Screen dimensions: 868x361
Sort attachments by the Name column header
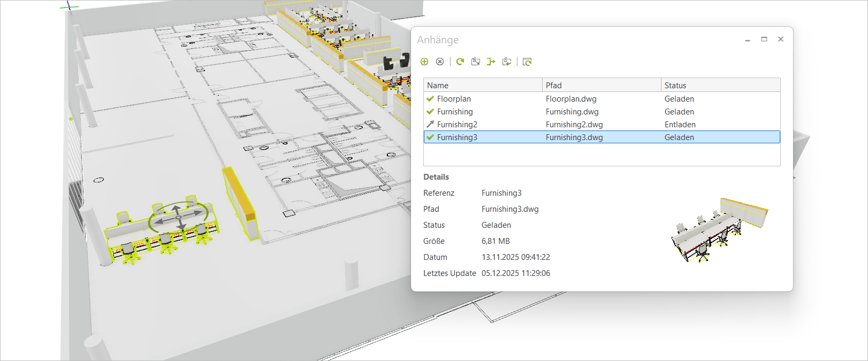[x=483, y=85]
